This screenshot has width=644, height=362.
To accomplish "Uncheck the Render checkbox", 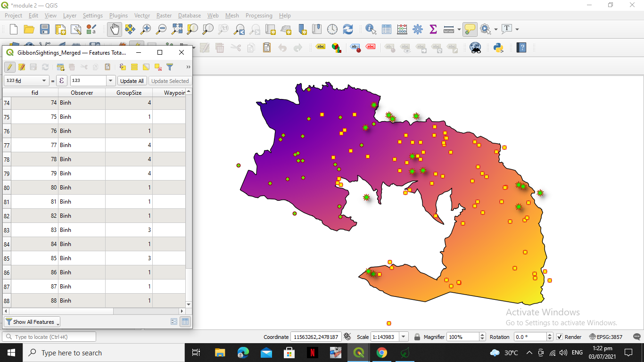I will [x=560, y=337].
